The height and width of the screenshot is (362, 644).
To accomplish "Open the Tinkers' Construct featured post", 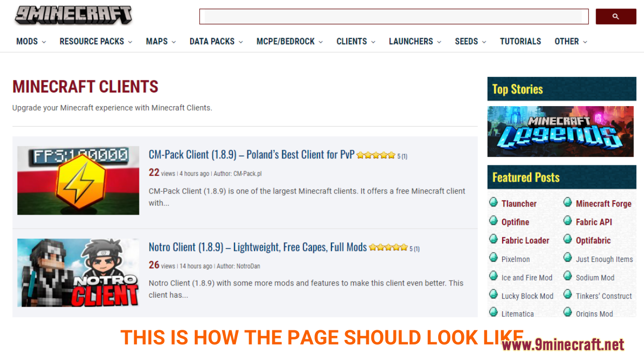I will pyautogui.click(x=604, y=296).
